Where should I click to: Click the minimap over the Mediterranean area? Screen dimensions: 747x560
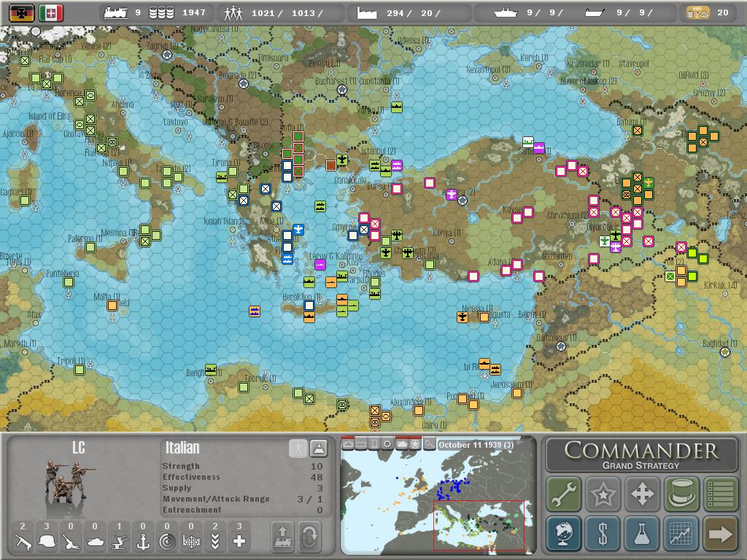(x=478, y=525)
